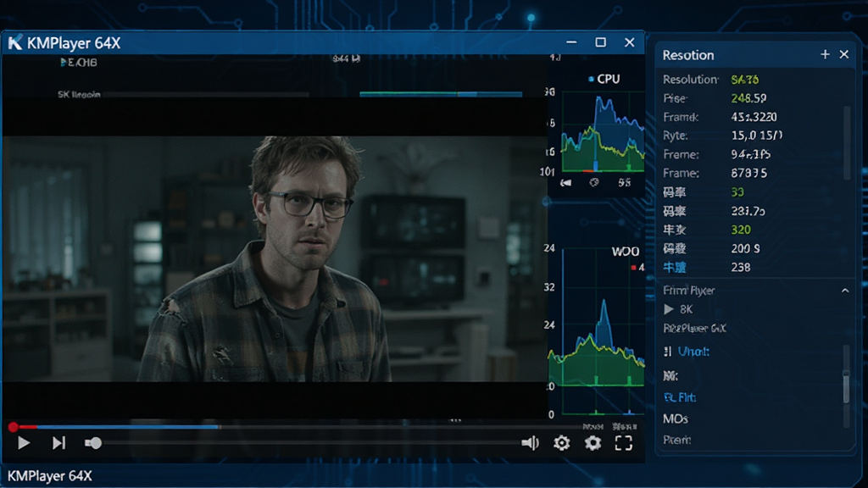Click the Ryte row label
868x488 pixels.
[676, 136]
